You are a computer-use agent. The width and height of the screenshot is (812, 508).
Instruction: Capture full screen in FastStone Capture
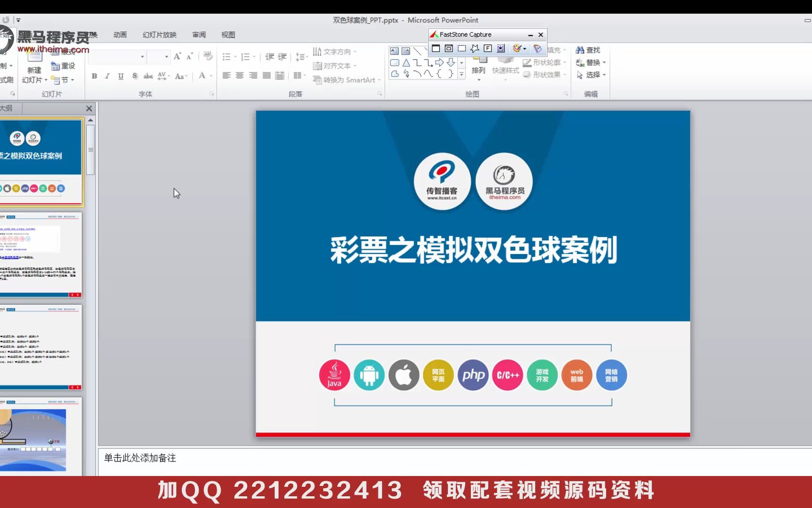click(488, 48)
